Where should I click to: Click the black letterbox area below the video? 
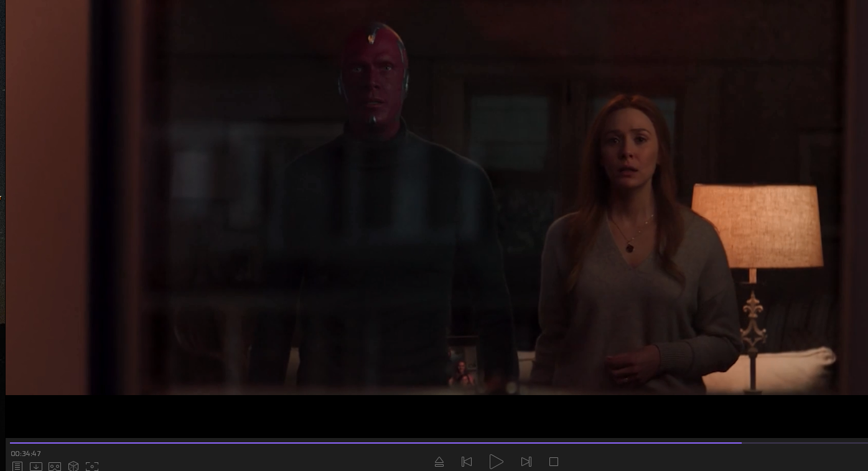coord(436,416)
